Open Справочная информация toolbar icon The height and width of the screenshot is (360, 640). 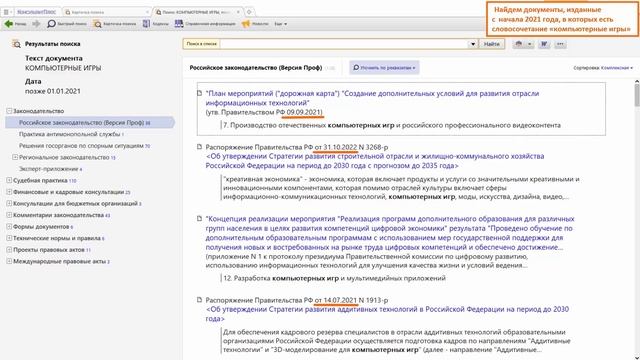pos(179,24)
